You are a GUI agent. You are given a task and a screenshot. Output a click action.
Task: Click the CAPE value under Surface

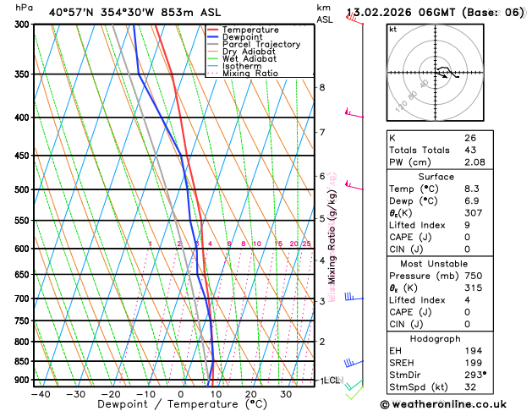tap(467, 237)
